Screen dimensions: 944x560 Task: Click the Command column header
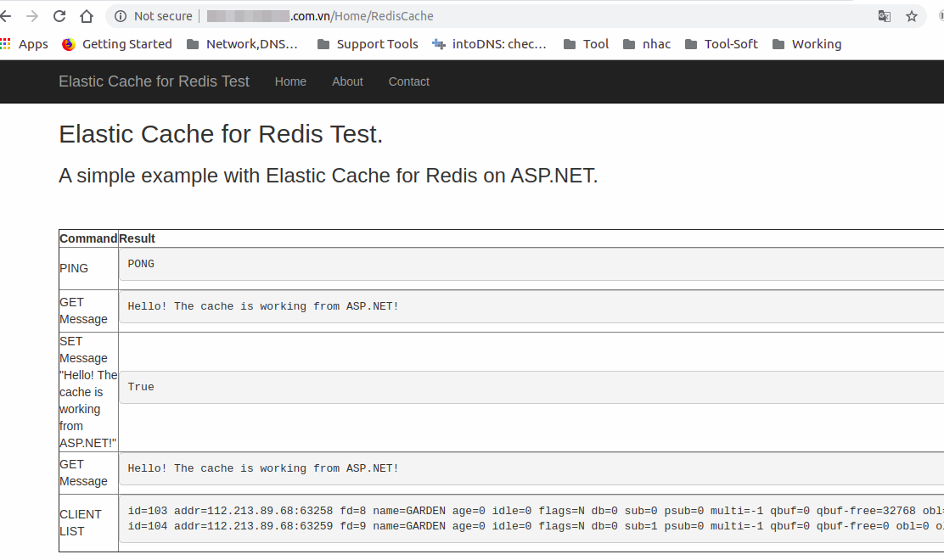(88, 238)
